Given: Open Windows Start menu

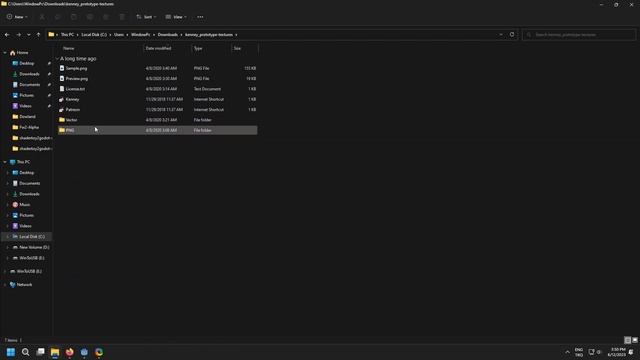Looking at the screenshot, I should coord(11,352).
